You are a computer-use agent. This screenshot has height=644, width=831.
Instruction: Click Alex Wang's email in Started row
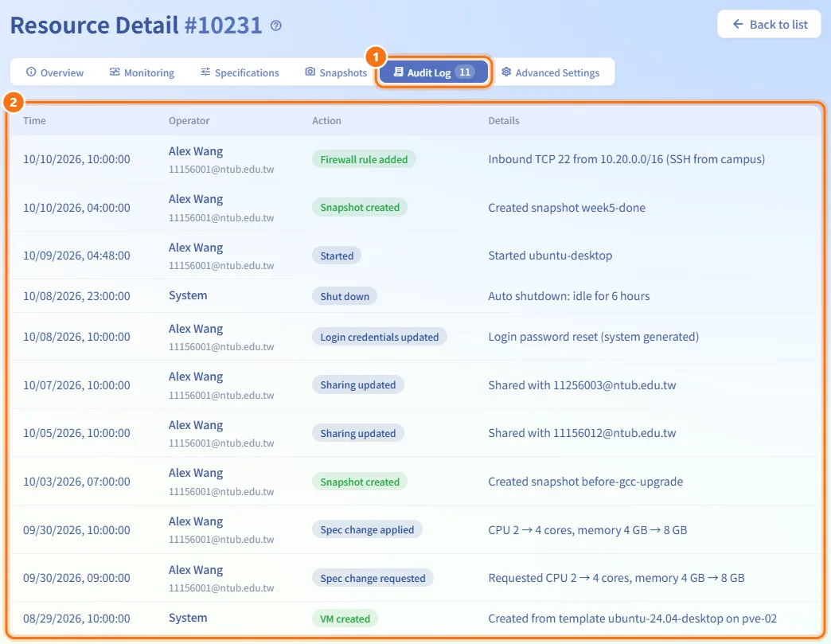coord(221,266)
